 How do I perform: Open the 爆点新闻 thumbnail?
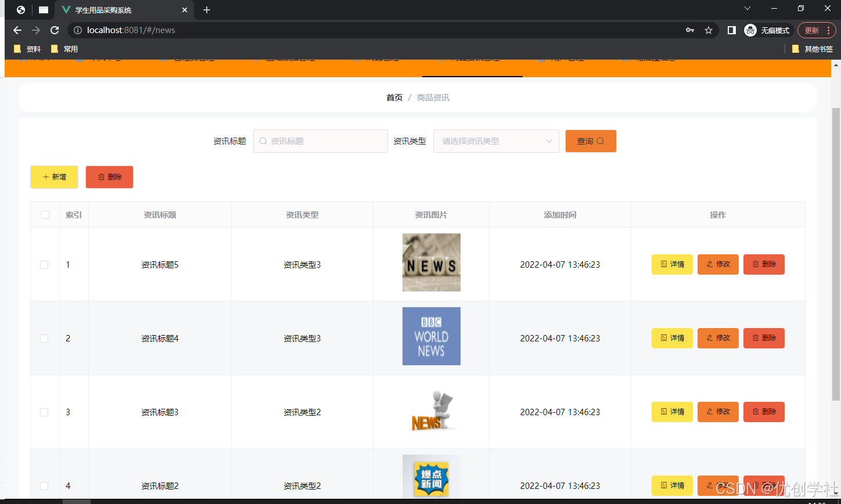click(432, 477)
